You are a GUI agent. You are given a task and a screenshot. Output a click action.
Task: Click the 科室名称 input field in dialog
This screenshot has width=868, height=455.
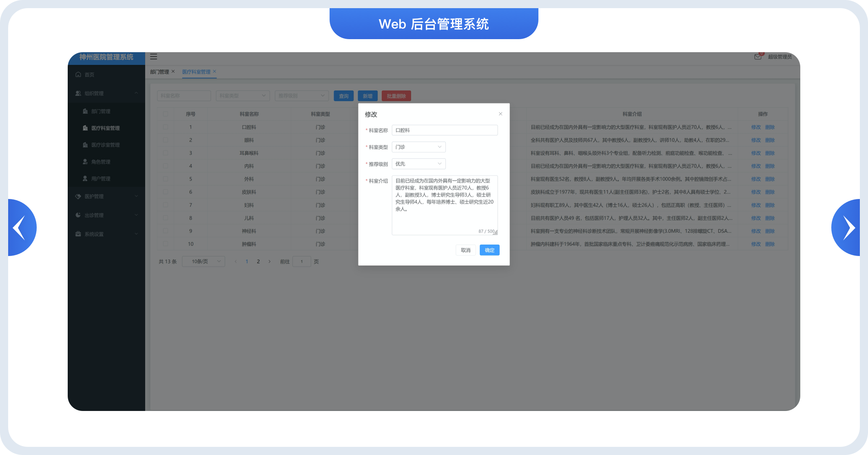click(x=445, y=130)
